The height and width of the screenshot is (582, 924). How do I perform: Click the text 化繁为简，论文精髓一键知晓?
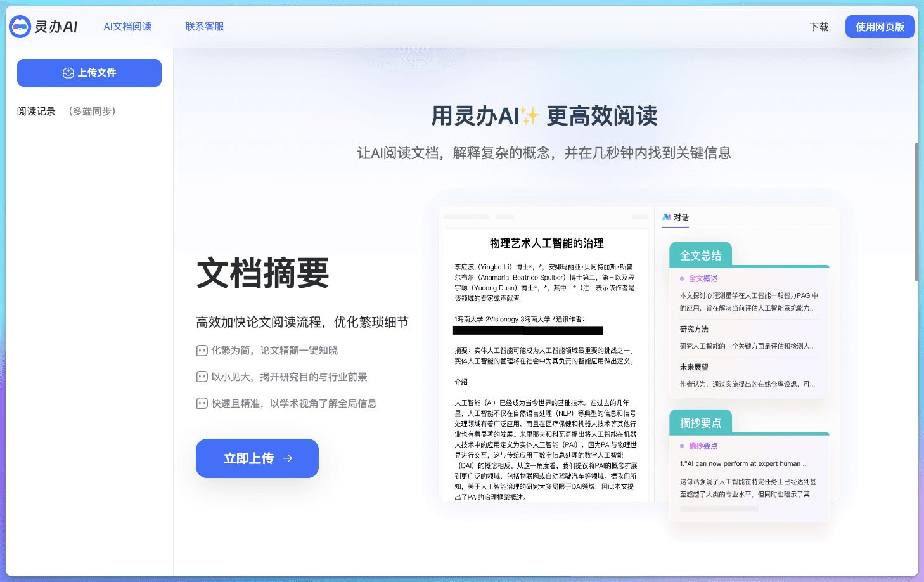(x=274, y=350)
